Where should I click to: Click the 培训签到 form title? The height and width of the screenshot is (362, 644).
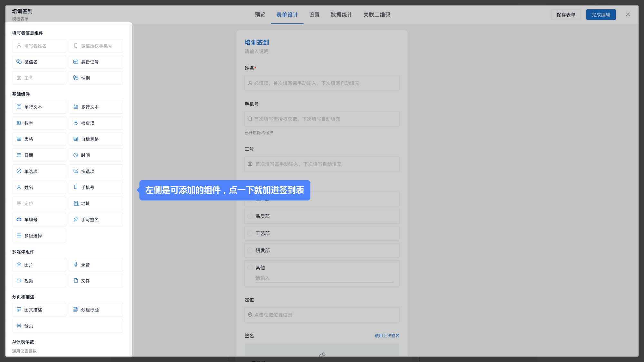pos(257,42)
